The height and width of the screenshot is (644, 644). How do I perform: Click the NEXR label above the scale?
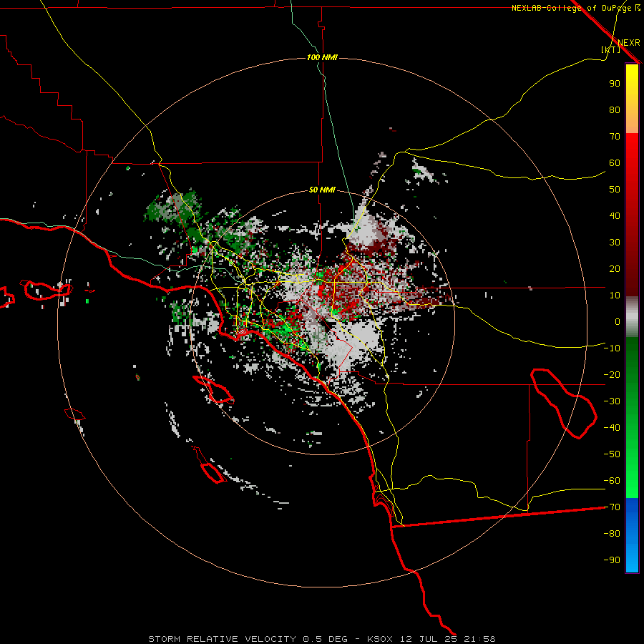coord(629,43)
